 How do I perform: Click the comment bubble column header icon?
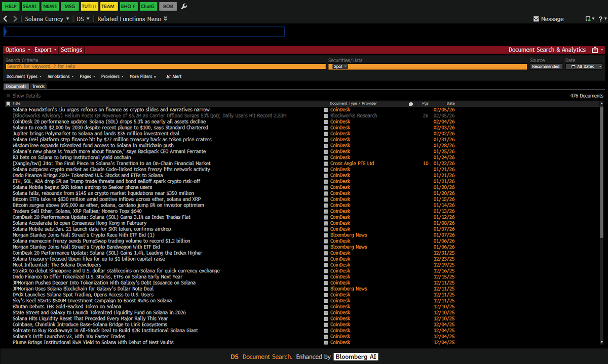(x=411, y=104)
